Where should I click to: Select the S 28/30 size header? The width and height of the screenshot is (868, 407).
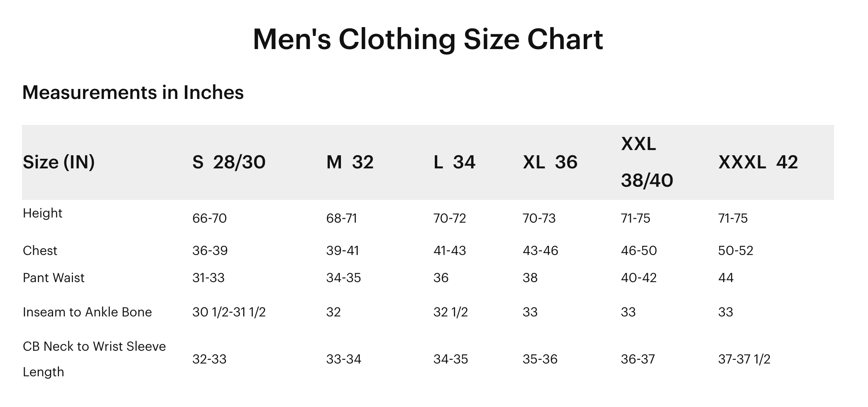tap(229, 162)
